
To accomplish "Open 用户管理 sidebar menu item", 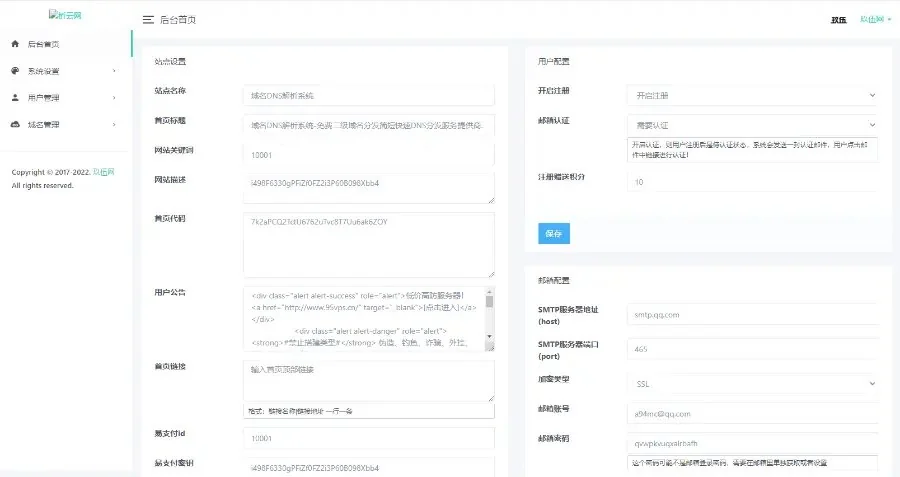I will (66, 98).
